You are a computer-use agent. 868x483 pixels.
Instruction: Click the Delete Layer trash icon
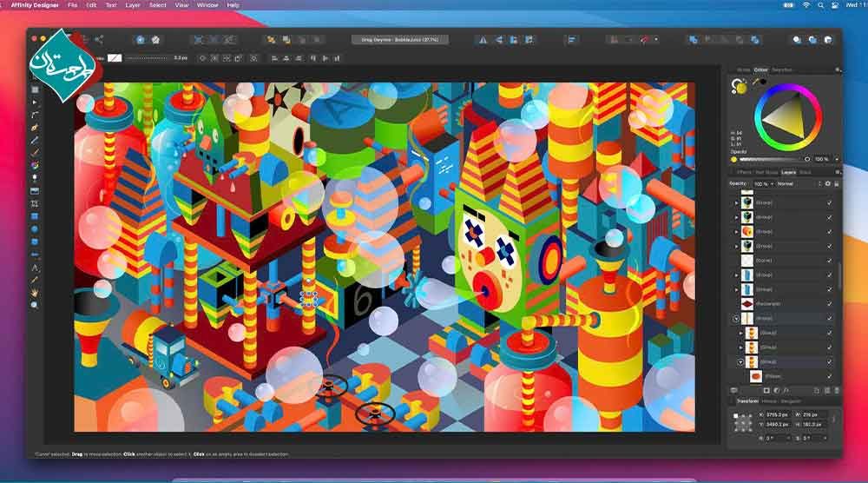tap(837, 391)
